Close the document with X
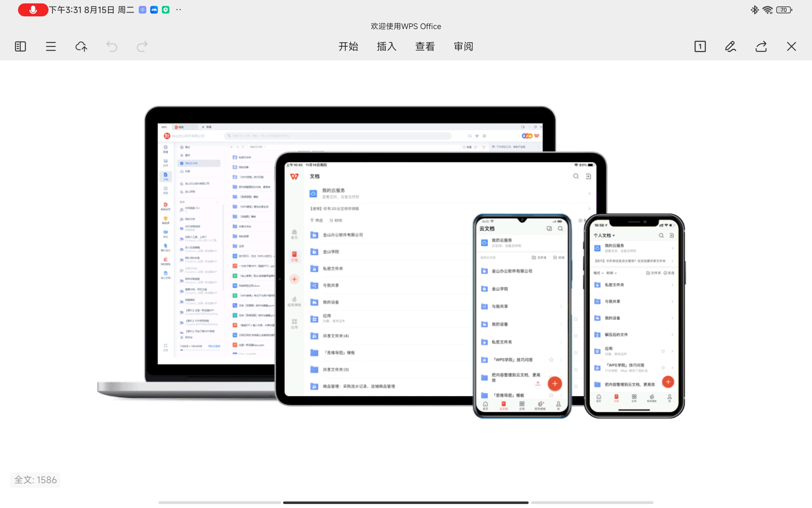 point(791,46)
